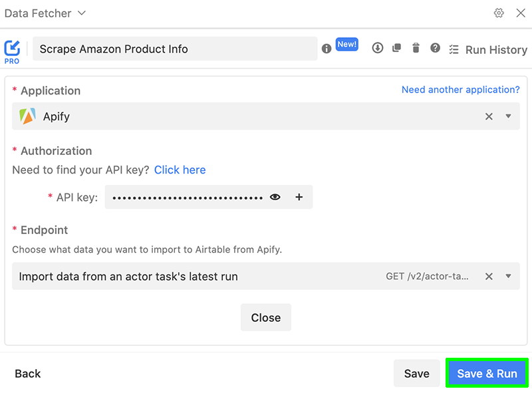Click the Data Fetcher PRO logo

tap(12, 52)
